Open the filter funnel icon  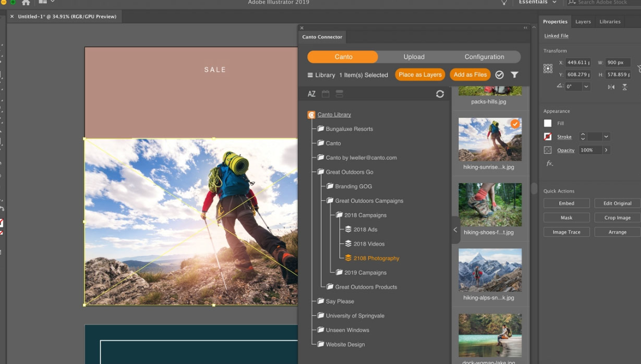click(x=514, y=75)
